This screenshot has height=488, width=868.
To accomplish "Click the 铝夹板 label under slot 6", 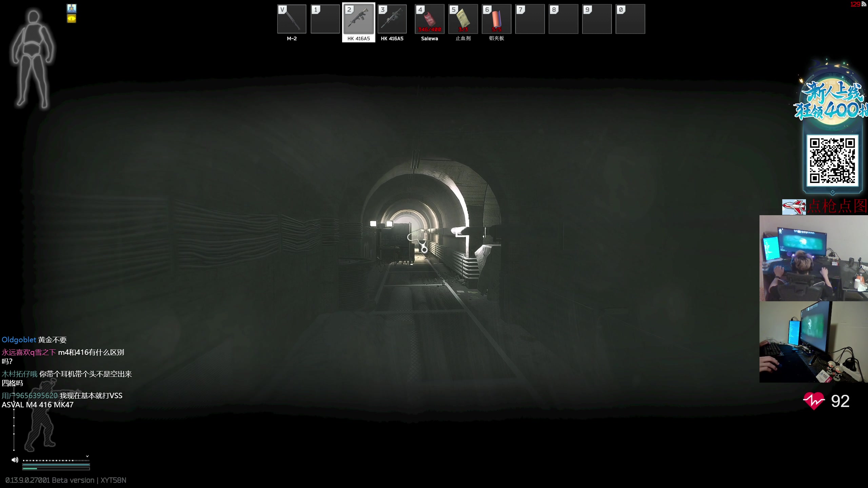I will [496, 38].
